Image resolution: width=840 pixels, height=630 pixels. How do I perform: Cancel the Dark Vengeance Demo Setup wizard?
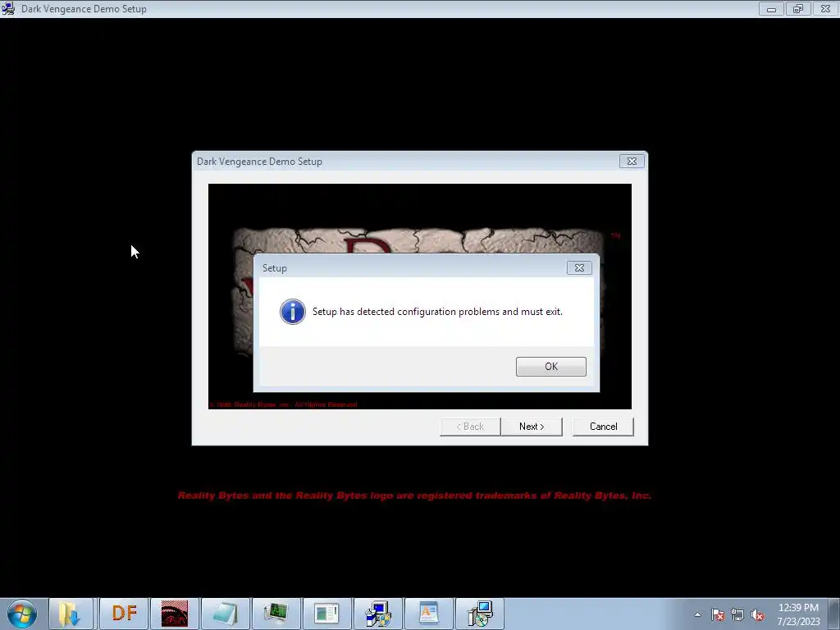tap(603, 427)
